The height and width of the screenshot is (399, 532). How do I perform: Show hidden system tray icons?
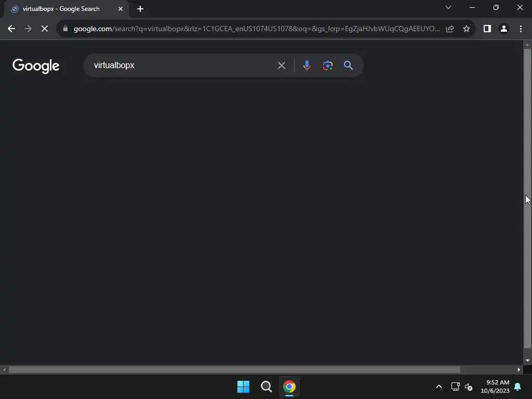438,387
